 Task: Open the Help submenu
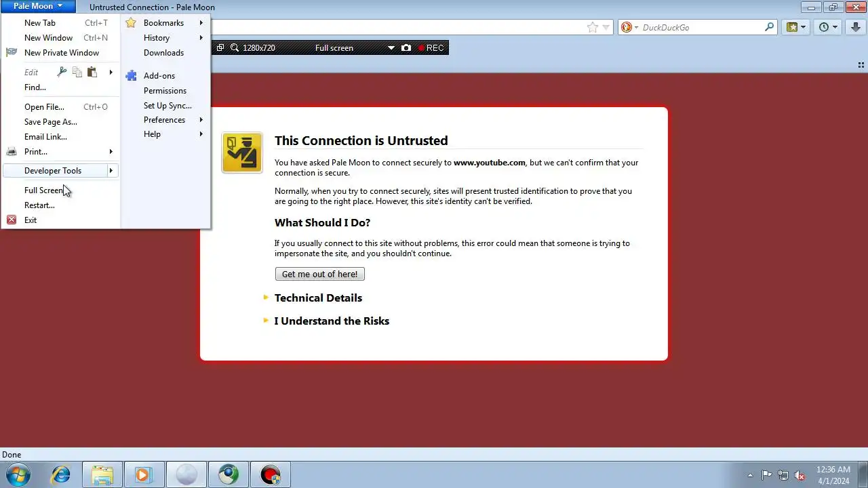tap(165, 134)
